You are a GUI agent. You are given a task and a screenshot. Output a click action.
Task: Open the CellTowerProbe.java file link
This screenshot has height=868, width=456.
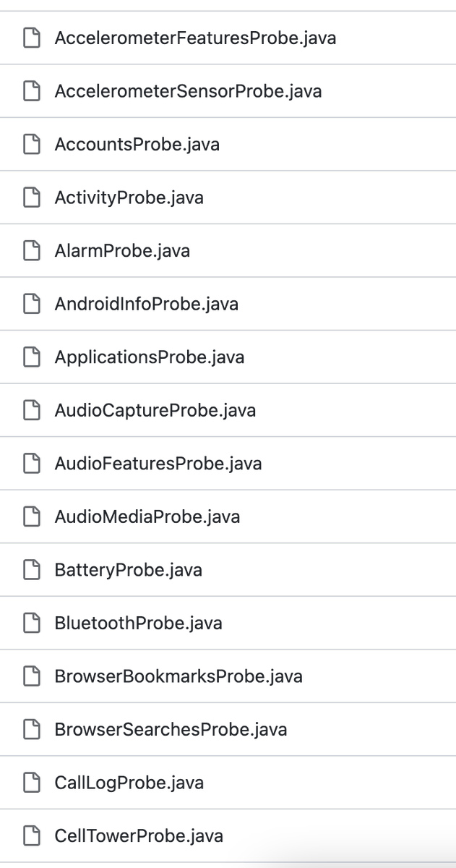point(139,836)
